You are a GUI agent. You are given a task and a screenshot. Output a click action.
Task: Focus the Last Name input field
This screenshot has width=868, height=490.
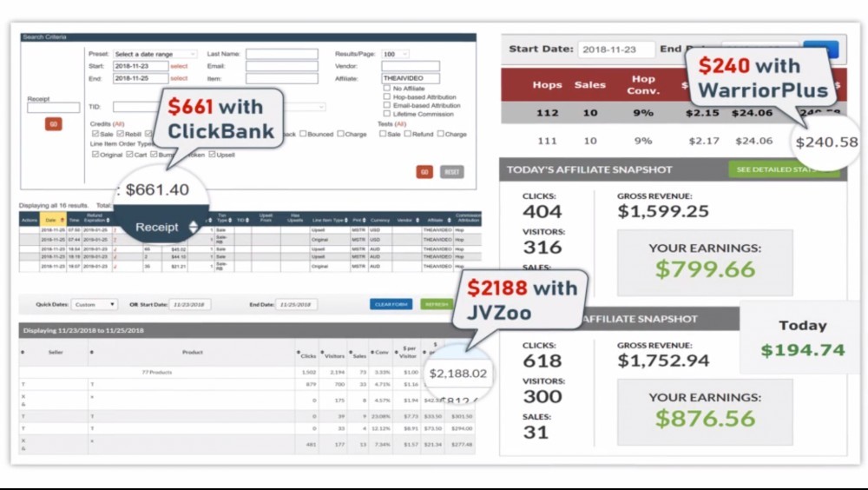point(282,54)
